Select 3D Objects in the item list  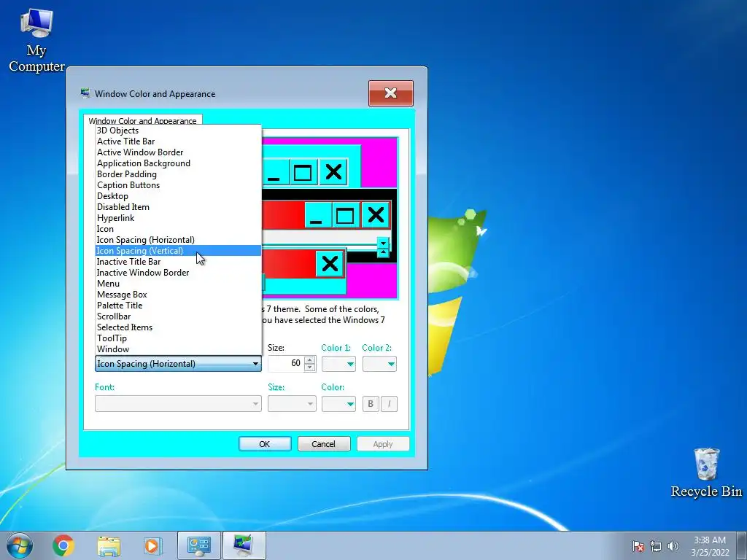178,131
